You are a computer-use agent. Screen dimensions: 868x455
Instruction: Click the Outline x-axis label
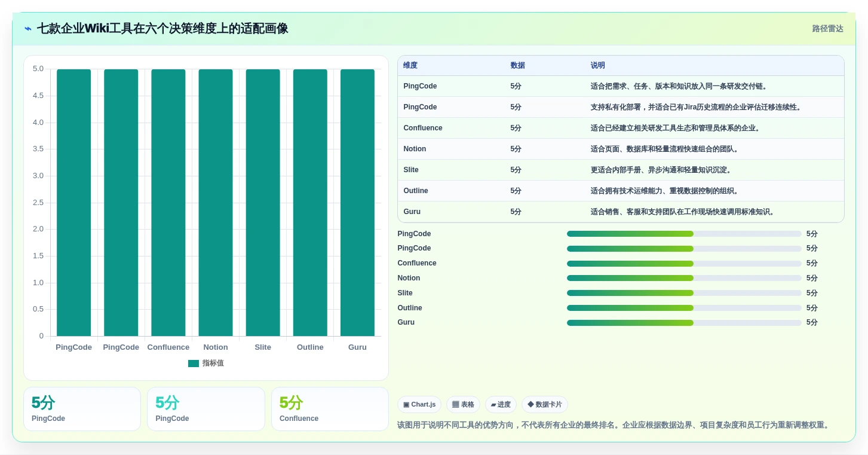click(310, 347)
